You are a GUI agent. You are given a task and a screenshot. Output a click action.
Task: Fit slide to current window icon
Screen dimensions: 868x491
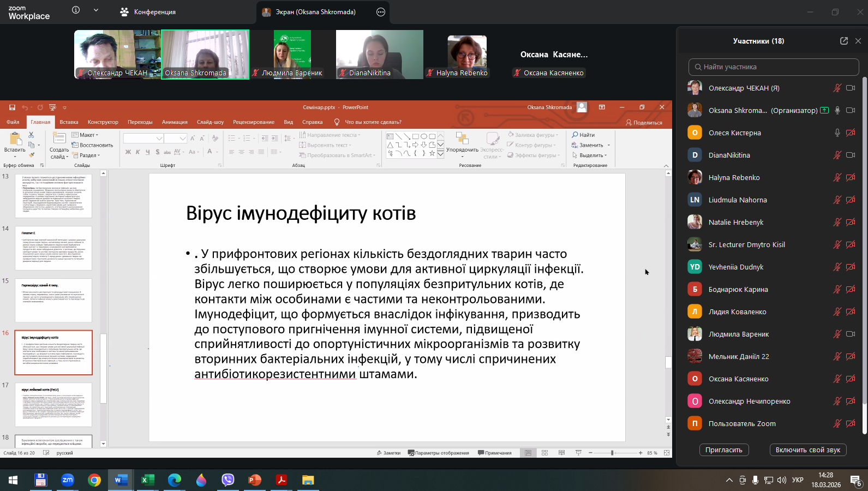667,453
